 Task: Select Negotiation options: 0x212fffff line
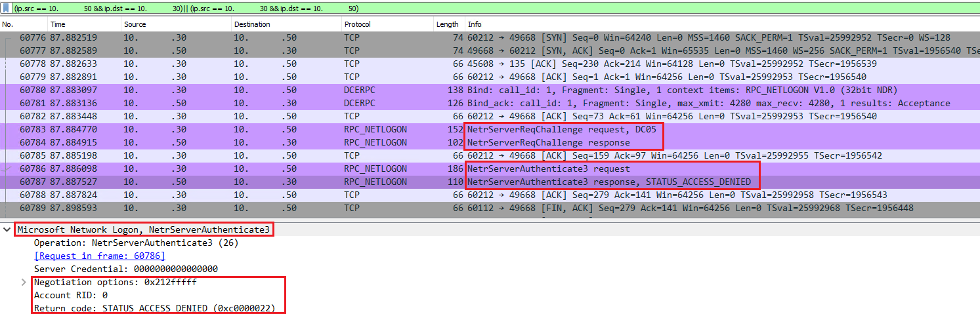tap(116, 282)
